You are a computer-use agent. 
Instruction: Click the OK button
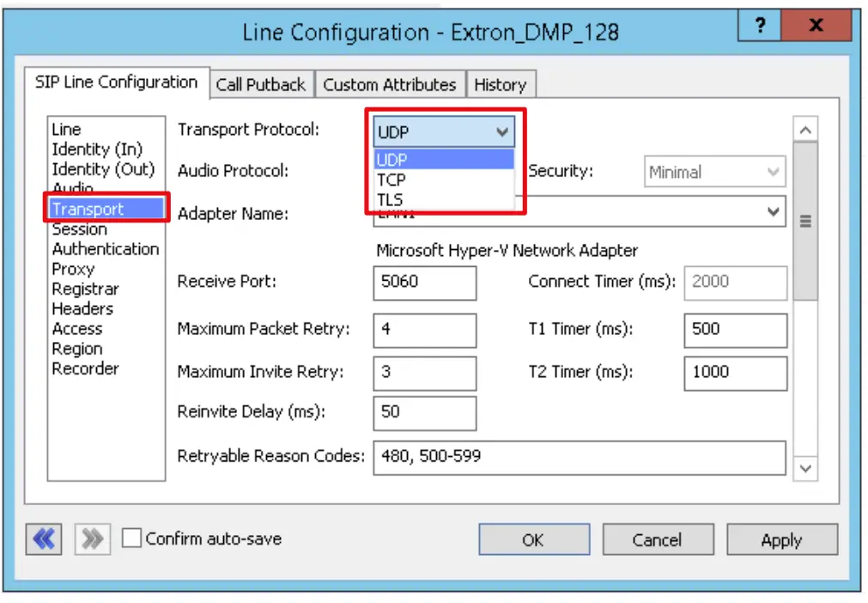[x=534, y=539]
